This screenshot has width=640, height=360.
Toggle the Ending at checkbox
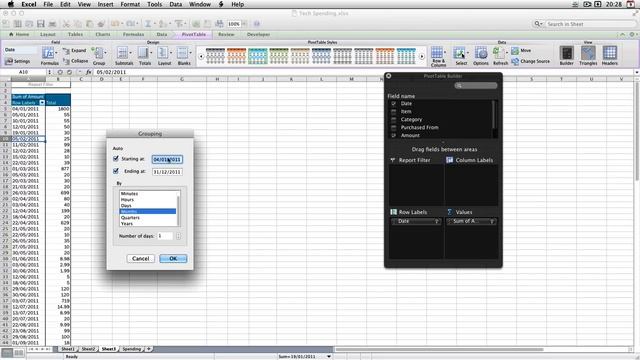click(x=116, y=171)
